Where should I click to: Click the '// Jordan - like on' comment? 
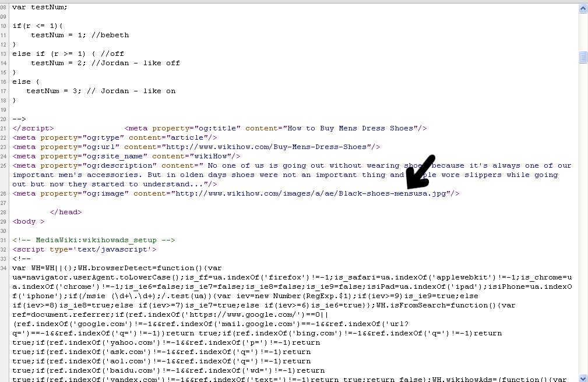point(131,91)
